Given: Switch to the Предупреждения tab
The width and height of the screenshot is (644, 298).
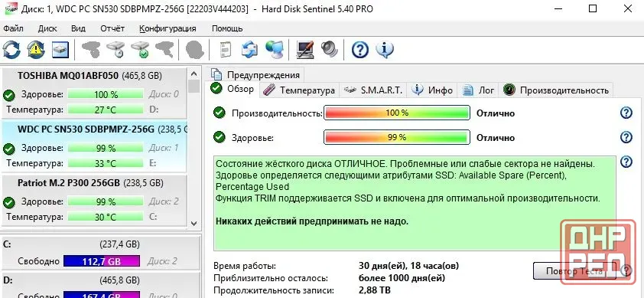Looking at the screenshot, I should tap(255, 74).
